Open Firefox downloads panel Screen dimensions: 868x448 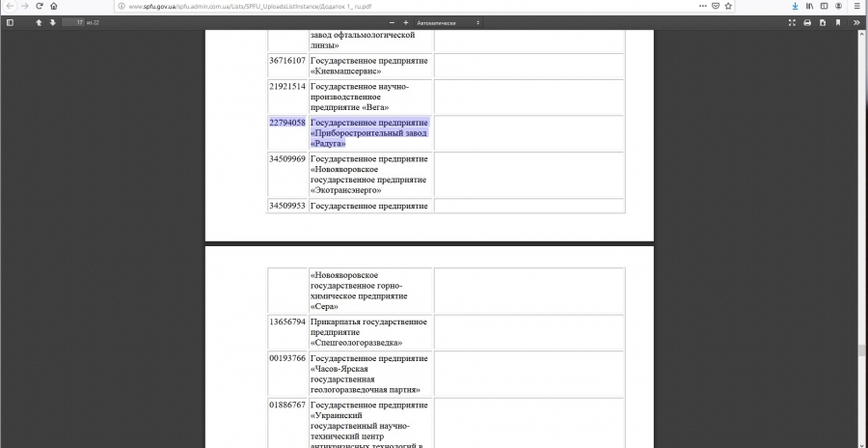[797, 6]
